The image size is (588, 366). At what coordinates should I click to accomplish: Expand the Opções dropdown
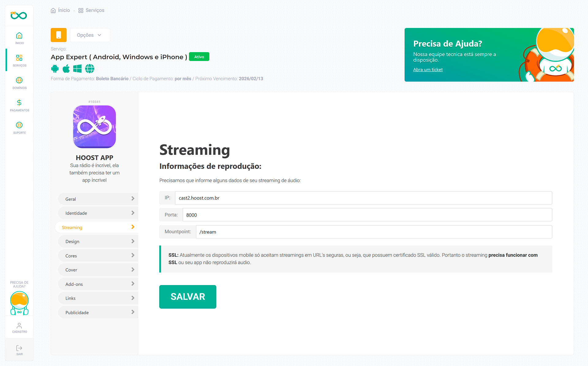(x=89, y=35)
